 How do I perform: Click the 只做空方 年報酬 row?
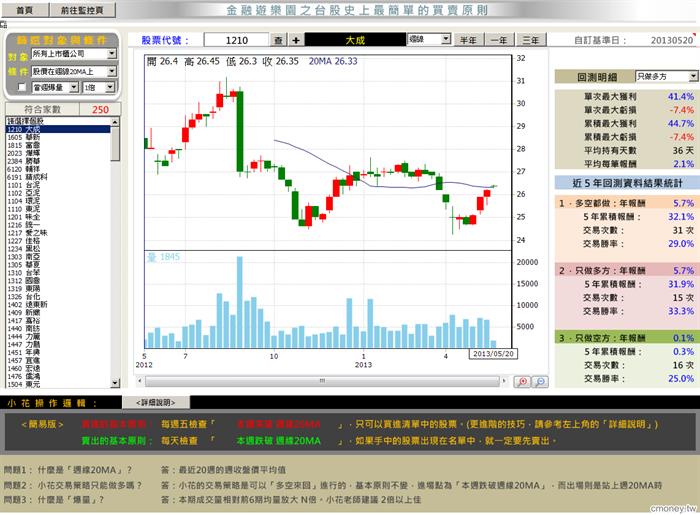click(626, 338)
